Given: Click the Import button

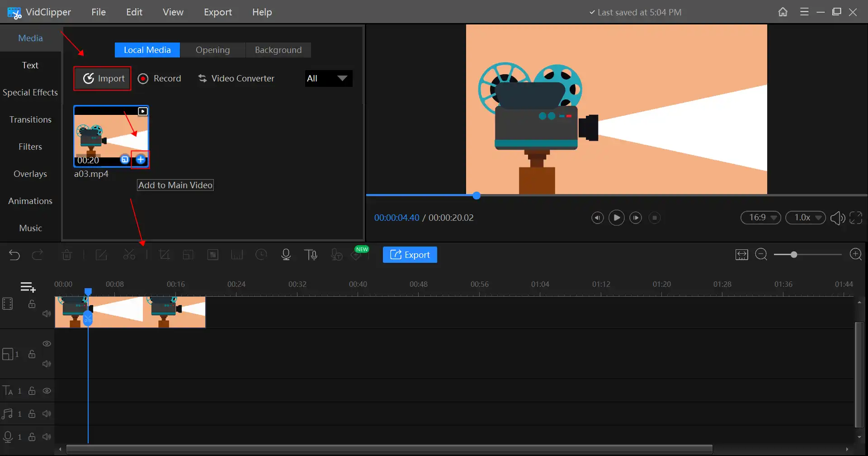Looking at the screenshot, I should (x=103, y=78).
